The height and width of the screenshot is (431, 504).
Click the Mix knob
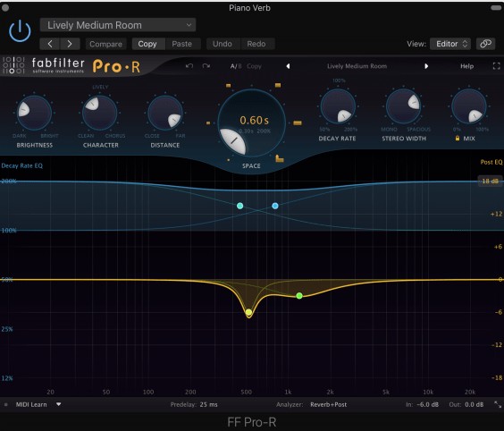point(469,106)
